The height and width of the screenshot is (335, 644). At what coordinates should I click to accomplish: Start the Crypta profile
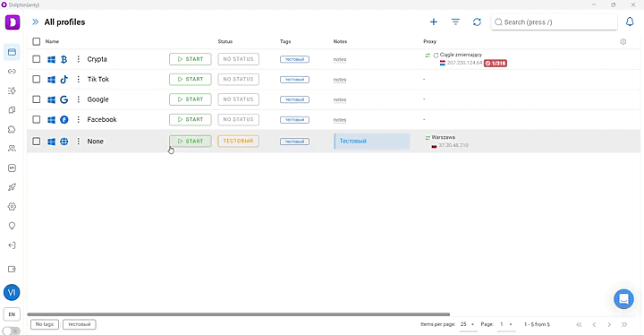click(x=191, y=59)
